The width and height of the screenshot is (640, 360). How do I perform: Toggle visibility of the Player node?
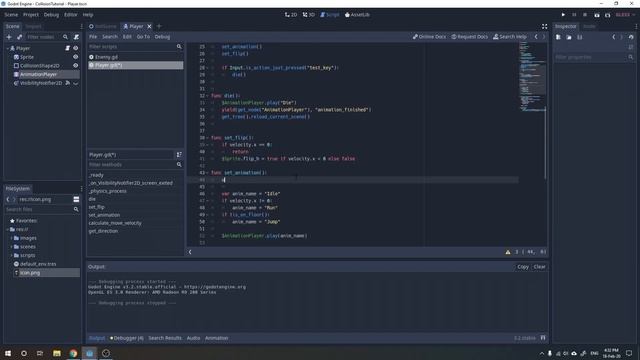click(x=76, y=48)
